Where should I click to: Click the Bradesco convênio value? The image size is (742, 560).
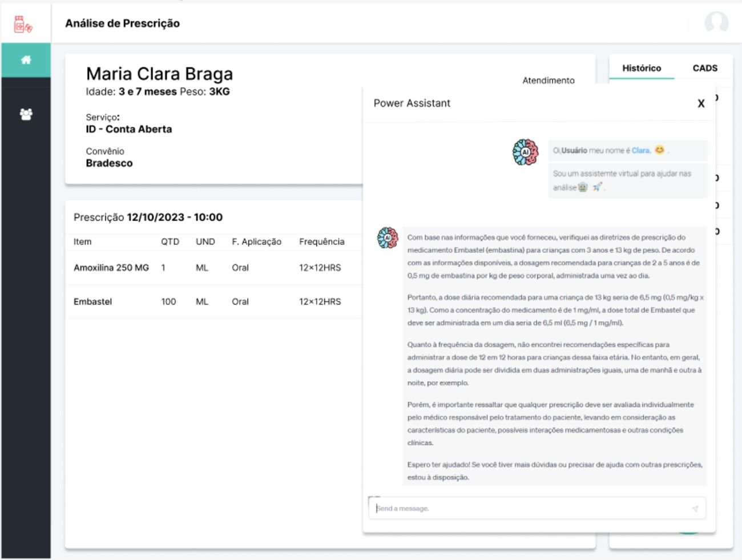coord(109,163)
